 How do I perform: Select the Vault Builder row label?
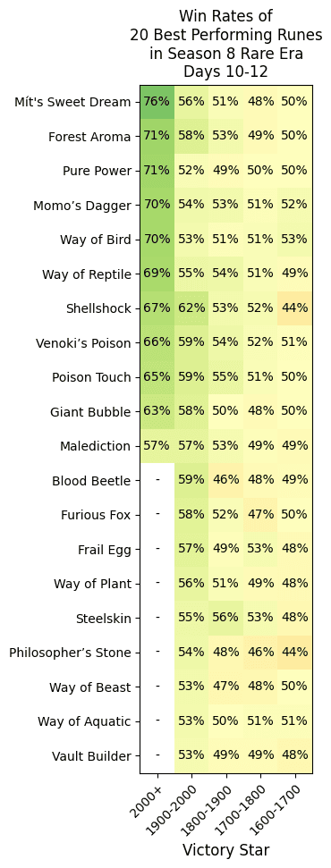(91, 756)
